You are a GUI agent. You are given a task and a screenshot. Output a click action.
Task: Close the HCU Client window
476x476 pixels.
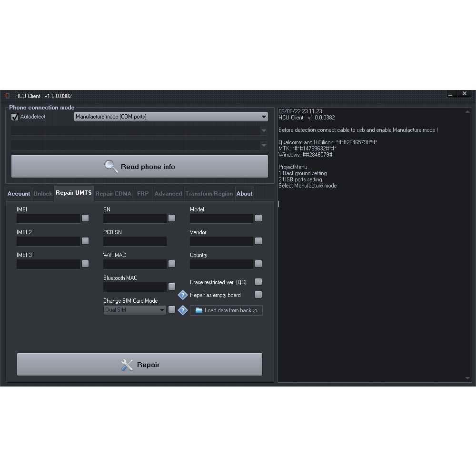465,94
